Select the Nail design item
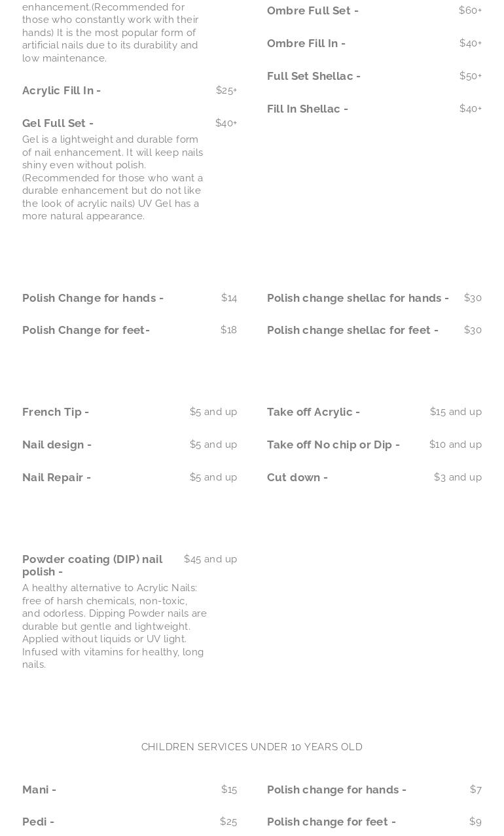 click(57, 445)
